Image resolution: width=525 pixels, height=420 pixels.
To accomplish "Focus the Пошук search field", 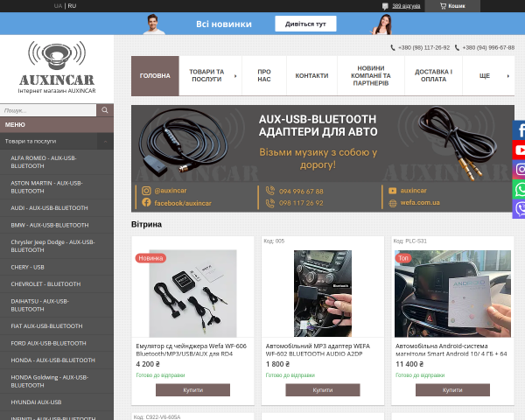I will point(48,110).
